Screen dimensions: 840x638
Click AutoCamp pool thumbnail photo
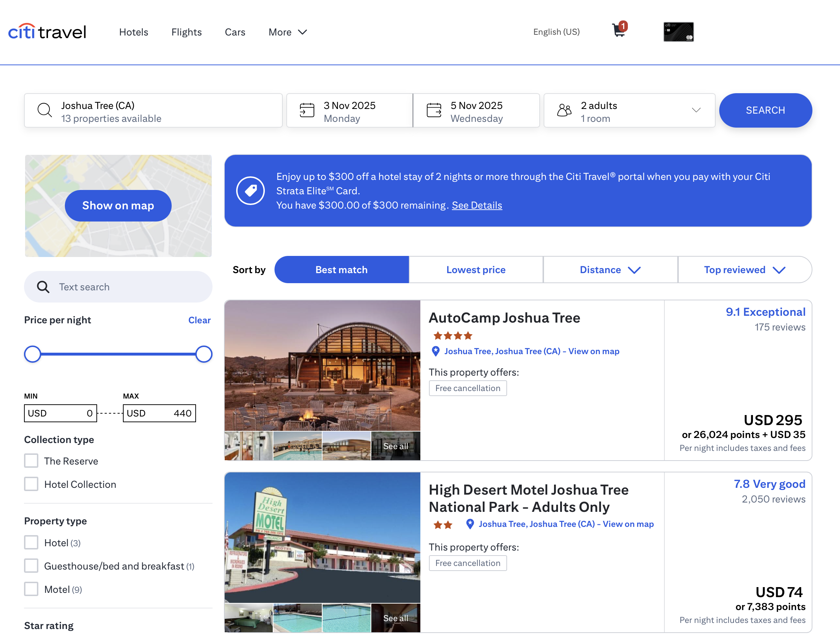click(297, 446)
